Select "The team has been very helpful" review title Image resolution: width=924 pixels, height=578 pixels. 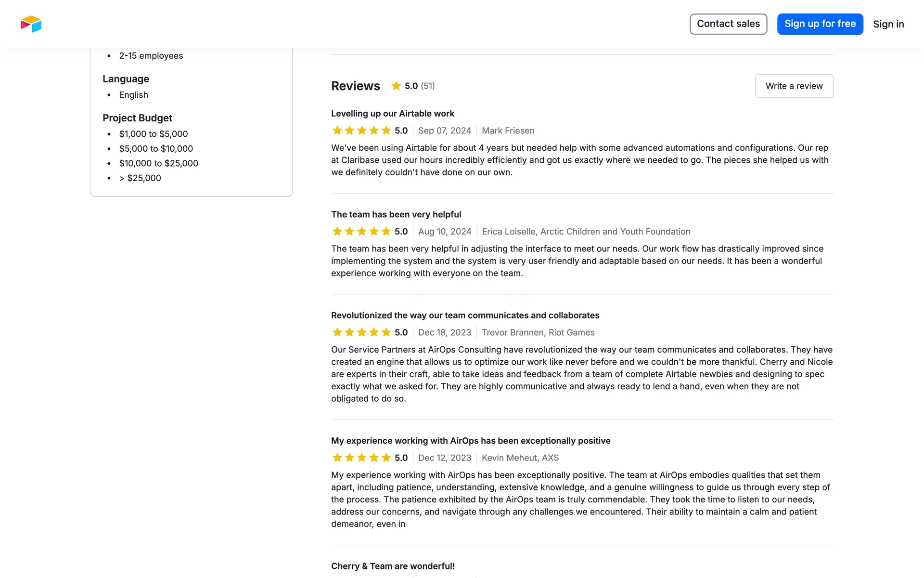[x=396, y=214]
